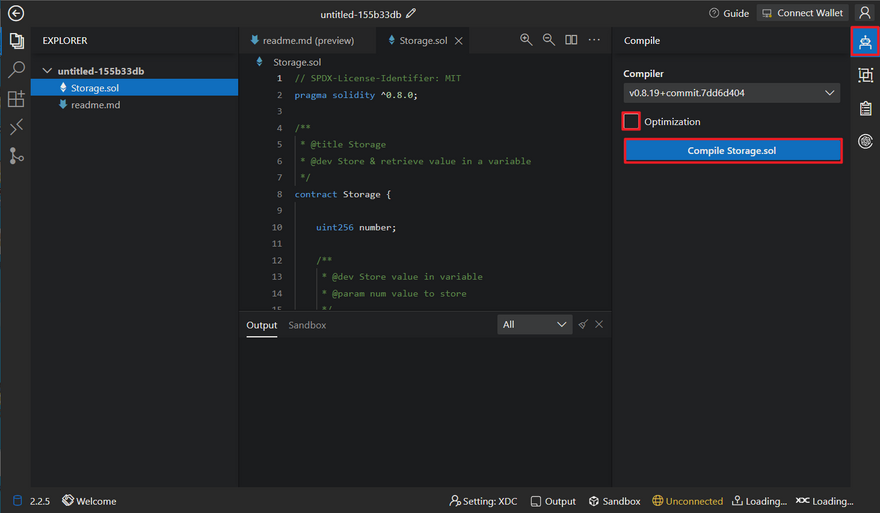Click the XDC Loading... status item
The image size is (880, 513).
pos(824,501)
